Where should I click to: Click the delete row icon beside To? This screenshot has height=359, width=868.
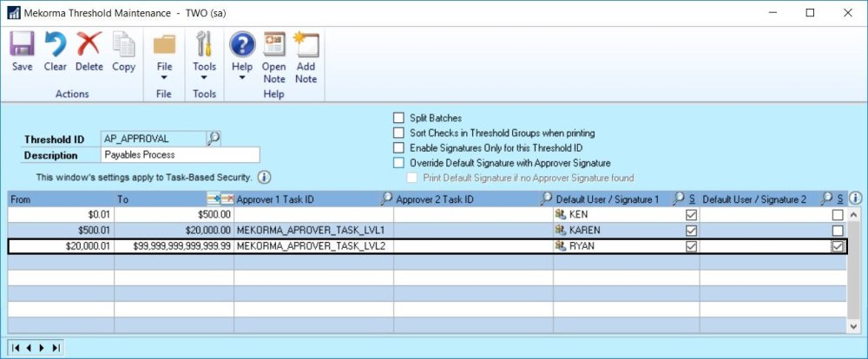(227, 199)
